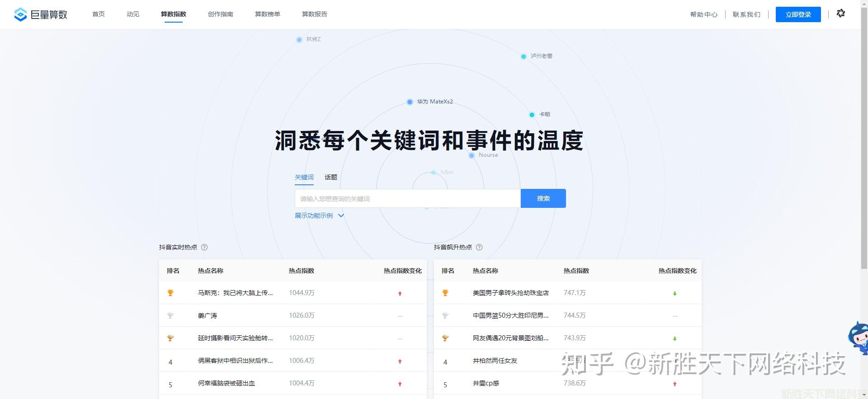Image resolution: width=868 pixels, height=399 pixels.
Task: Show help for 抖音实时热点
Action: pos(204,247)
